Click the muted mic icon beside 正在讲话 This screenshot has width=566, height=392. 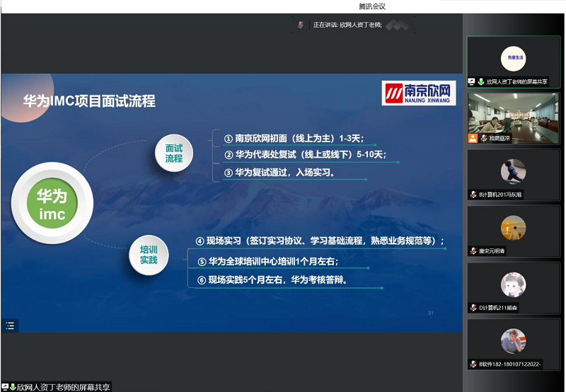tap(301, 25)
